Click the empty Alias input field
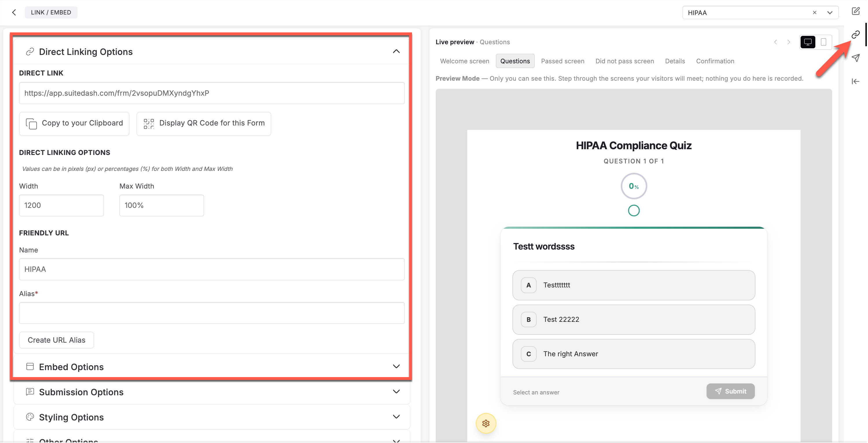This screenshot has width=868, height=443. click(212, 313)
